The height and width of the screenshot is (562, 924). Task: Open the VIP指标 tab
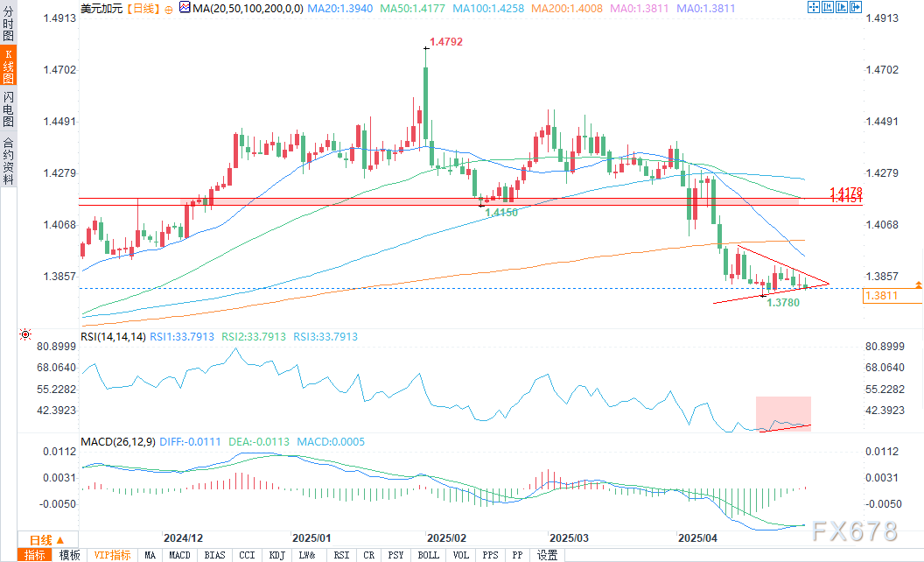[x=112, y=555]
